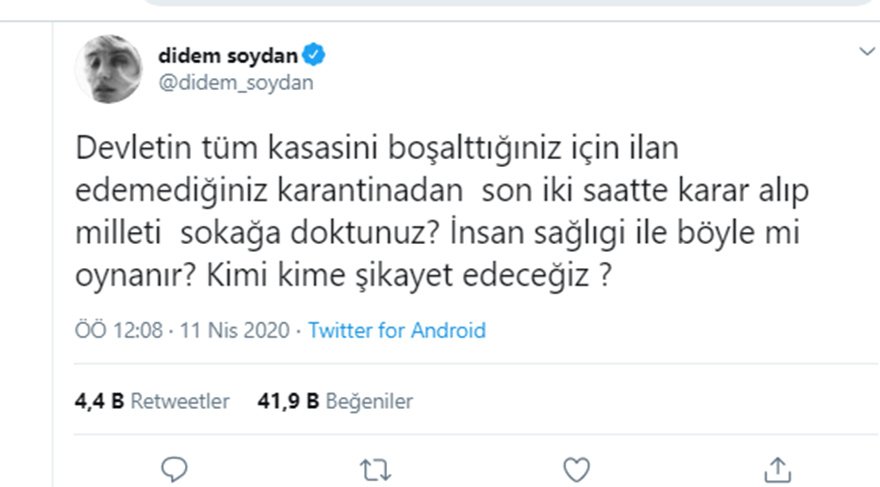
Task: Click the @didem_soydan handle
Action: [235, 82]
